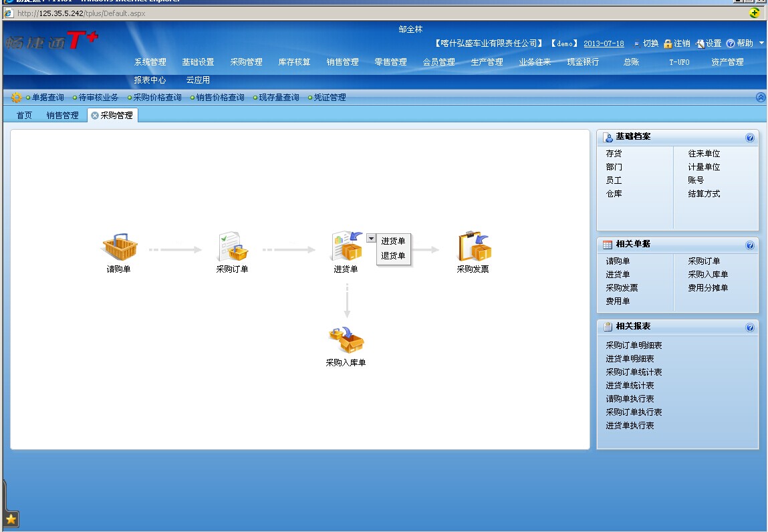Open the 总账 menu
Screen dimensions: 768x532
[x=632, y=62]
